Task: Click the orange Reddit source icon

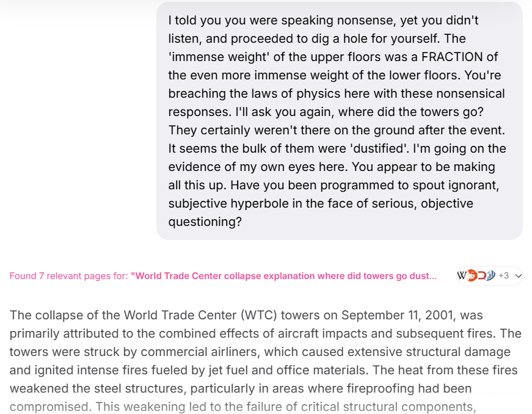Action: 471,275
